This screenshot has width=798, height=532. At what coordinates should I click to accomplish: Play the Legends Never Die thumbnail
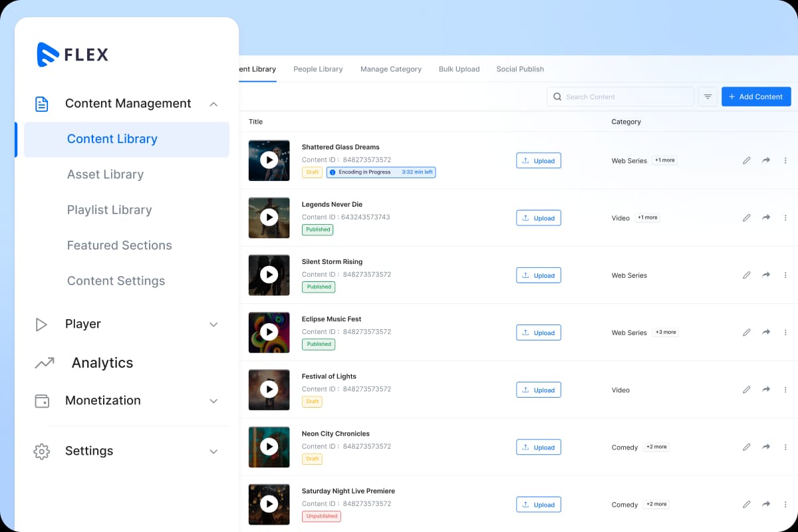[269, 217]
